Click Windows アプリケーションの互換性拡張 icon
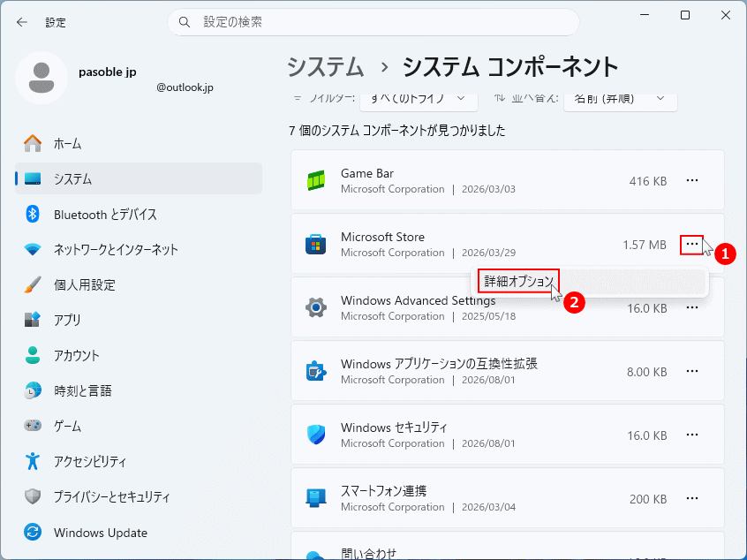This screenshot has width=747, height=560. (316, 371)
